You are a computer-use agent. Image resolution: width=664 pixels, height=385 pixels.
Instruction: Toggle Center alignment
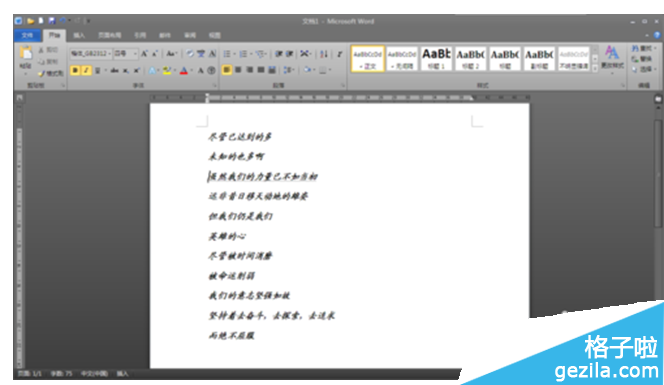coord(238,70)
